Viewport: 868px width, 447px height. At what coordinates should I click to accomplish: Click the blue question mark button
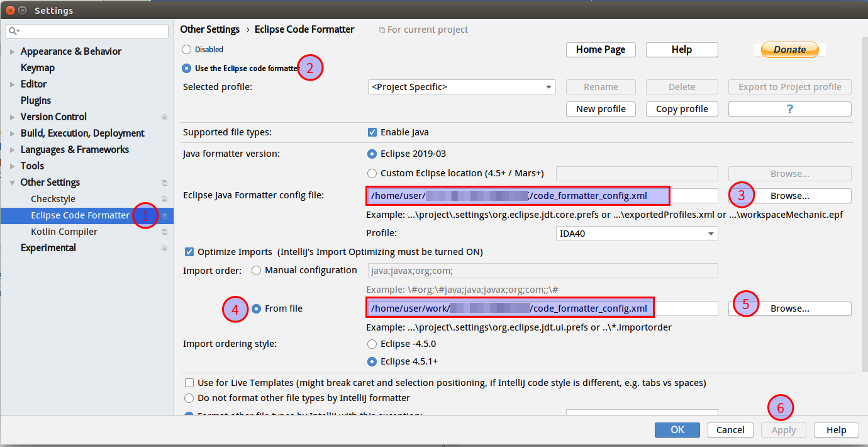[x=789, y=109]
